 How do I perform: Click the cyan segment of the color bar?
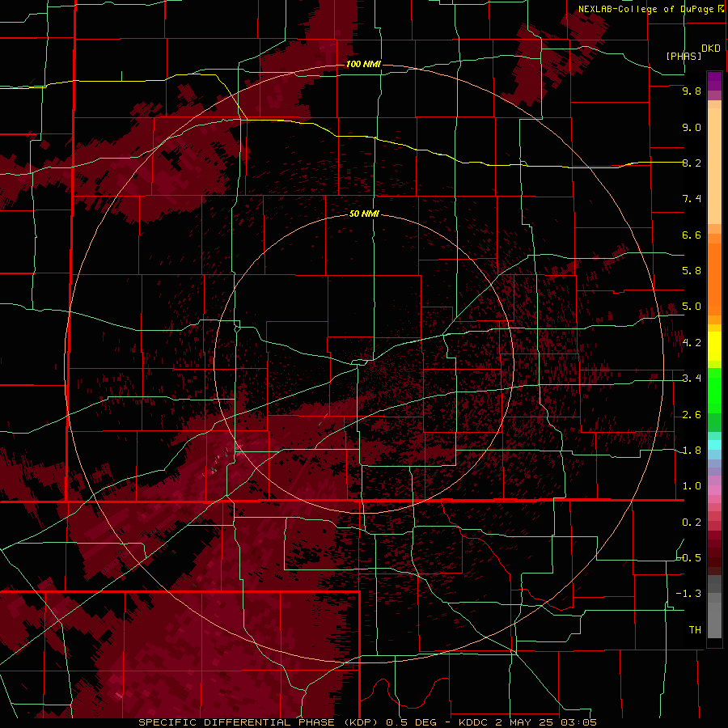click(714, 445)
